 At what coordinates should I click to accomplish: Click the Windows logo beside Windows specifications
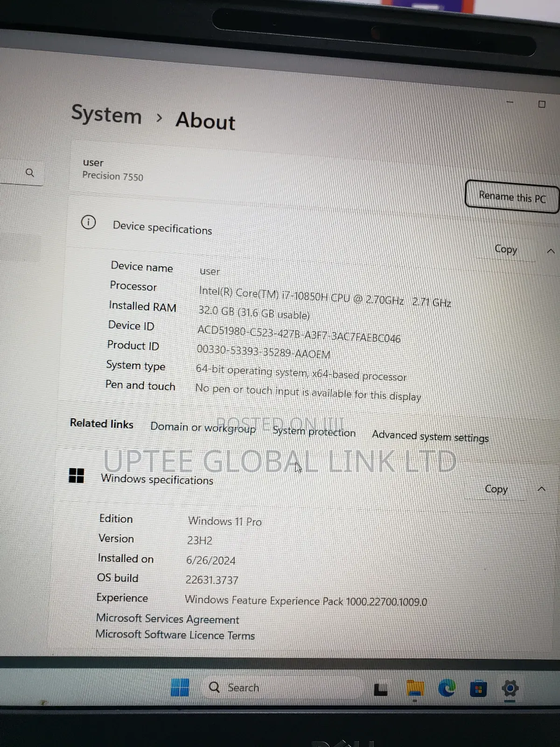[x=76, y=475]
